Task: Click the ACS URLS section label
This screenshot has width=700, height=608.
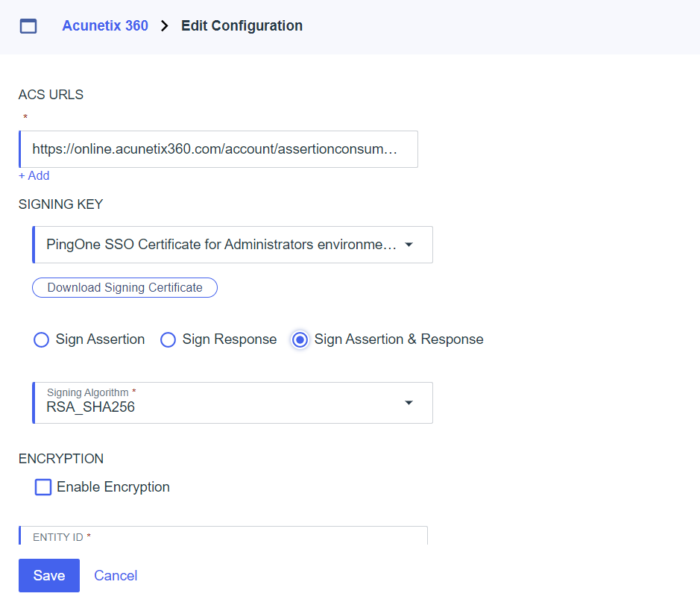Action: coord(51,95)
